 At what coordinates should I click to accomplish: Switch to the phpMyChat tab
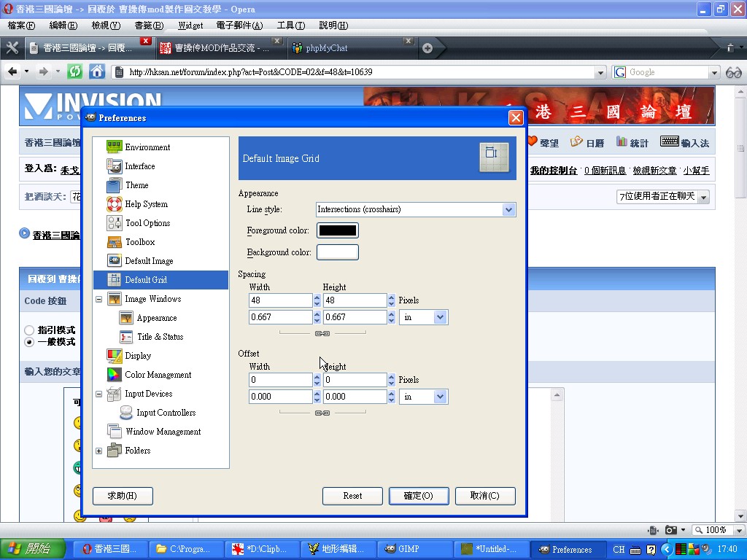click(x=326, y=48)
